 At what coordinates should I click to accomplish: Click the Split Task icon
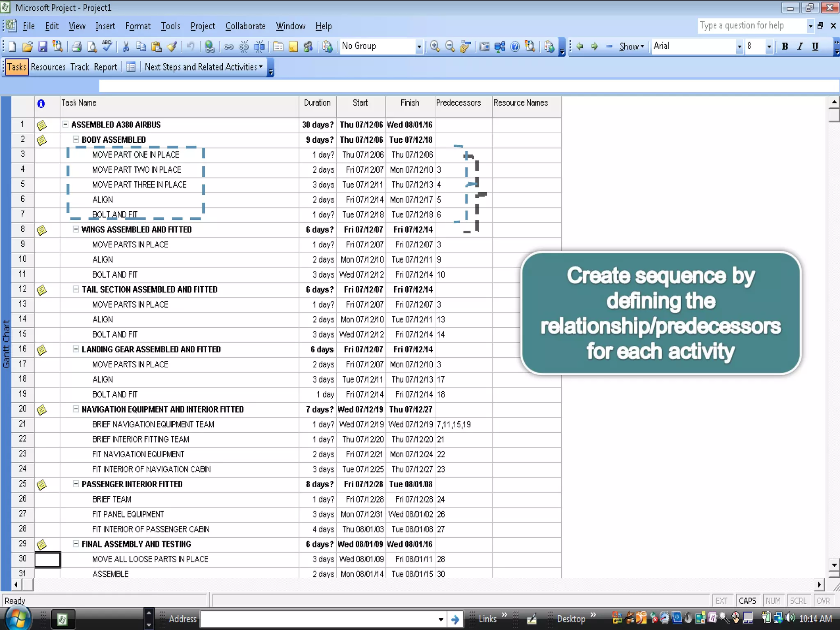[x=259, y=47]
